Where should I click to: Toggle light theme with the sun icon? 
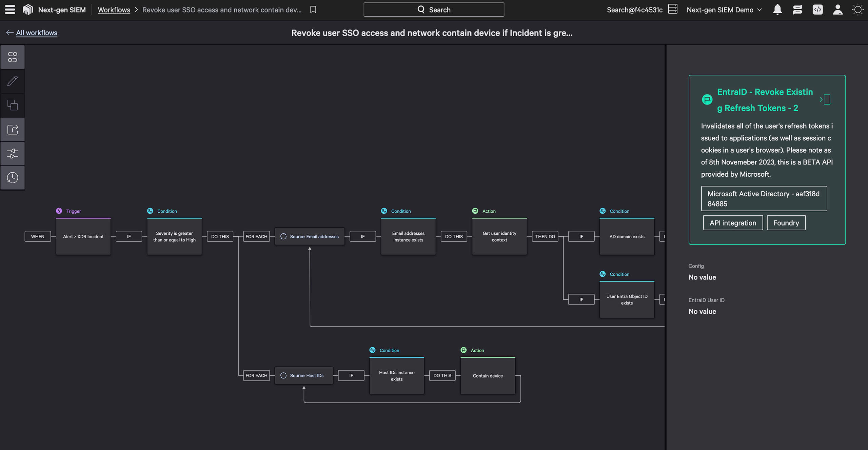point(858,9)
